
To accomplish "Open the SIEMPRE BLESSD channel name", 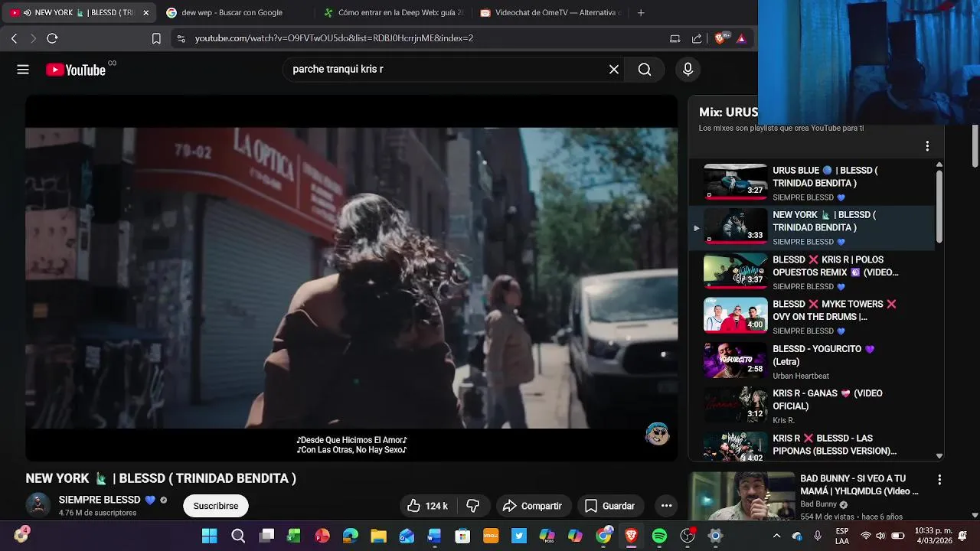I will [x=100, y=500].
